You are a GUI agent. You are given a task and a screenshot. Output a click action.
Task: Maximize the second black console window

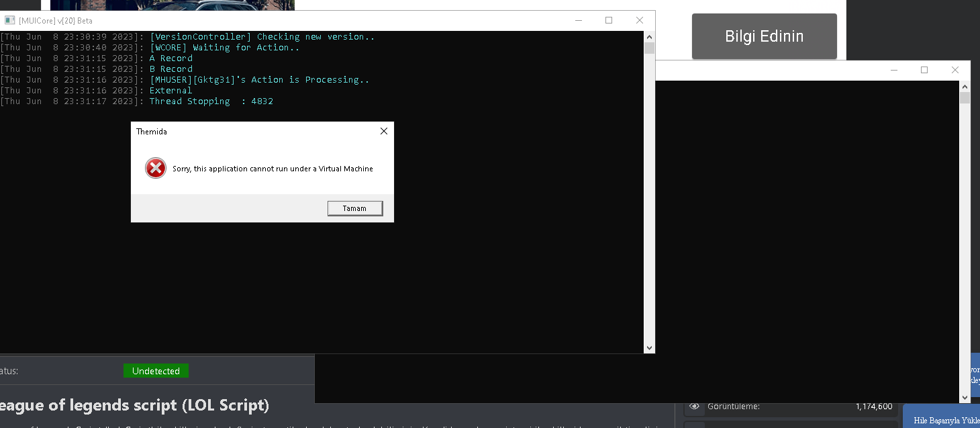tap(924, 70)
